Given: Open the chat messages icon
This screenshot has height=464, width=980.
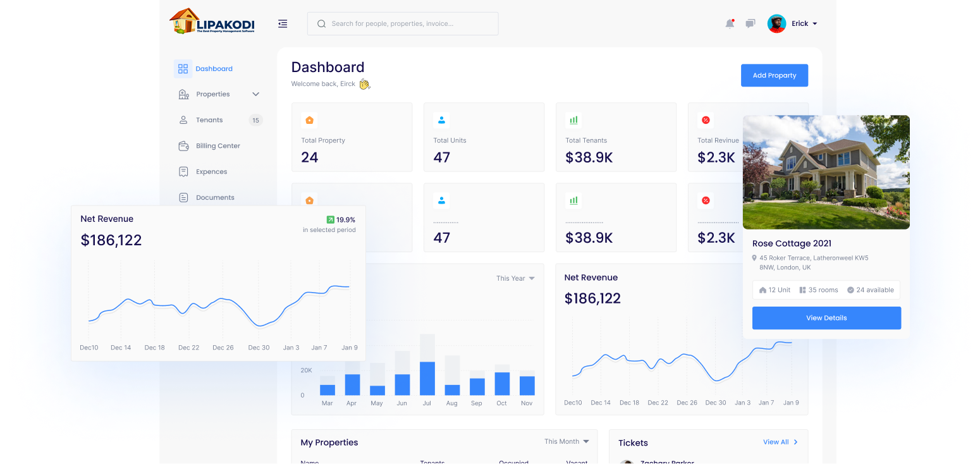Looking at the screenshot, I should [x=750, y=24].
